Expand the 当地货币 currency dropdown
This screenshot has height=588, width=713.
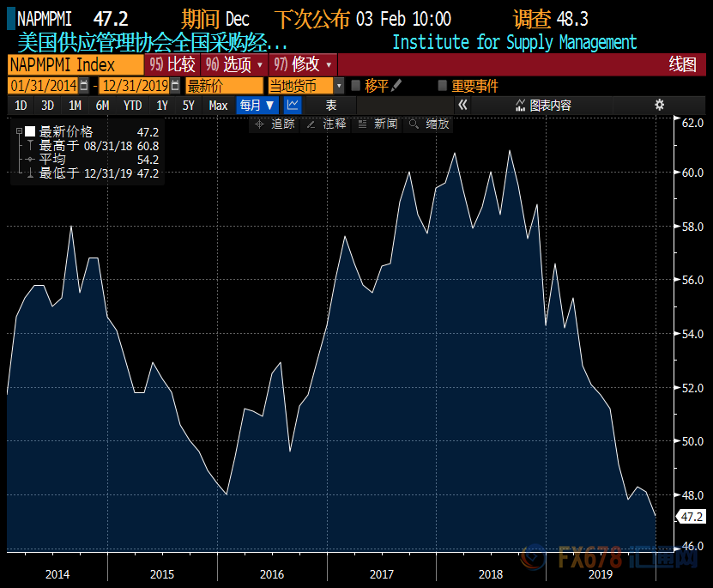click(x=338, y=85)
